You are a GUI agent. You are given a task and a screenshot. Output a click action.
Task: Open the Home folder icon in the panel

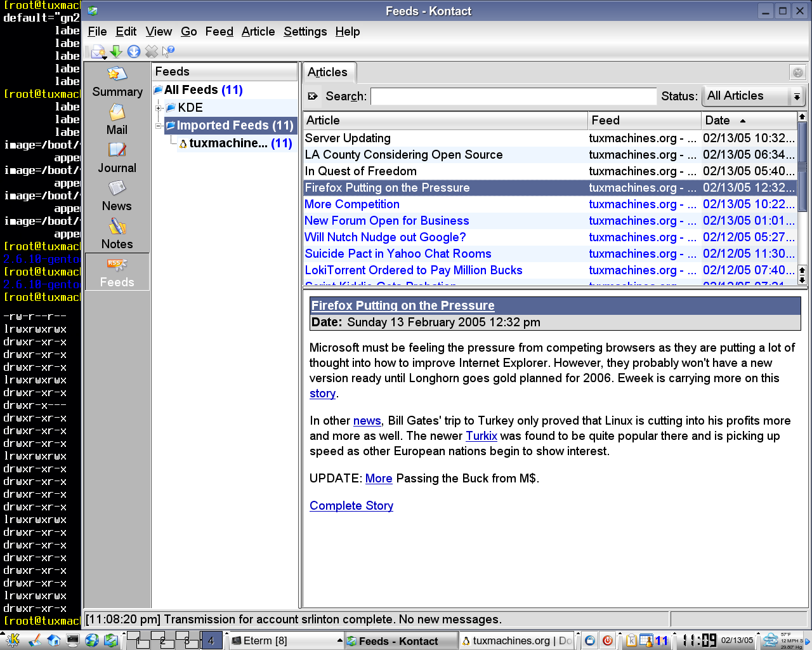54,640
